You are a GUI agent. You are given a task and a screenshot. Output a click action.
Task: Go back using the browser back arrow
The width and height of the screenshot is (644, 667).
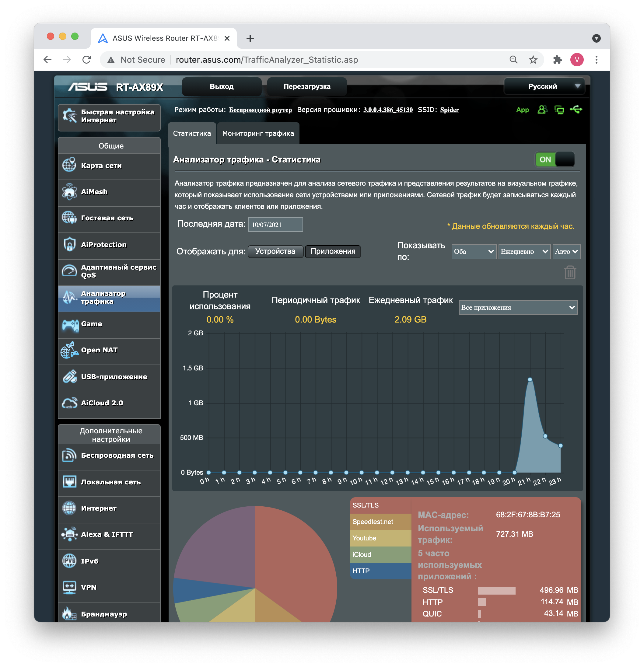click(48, 60)
